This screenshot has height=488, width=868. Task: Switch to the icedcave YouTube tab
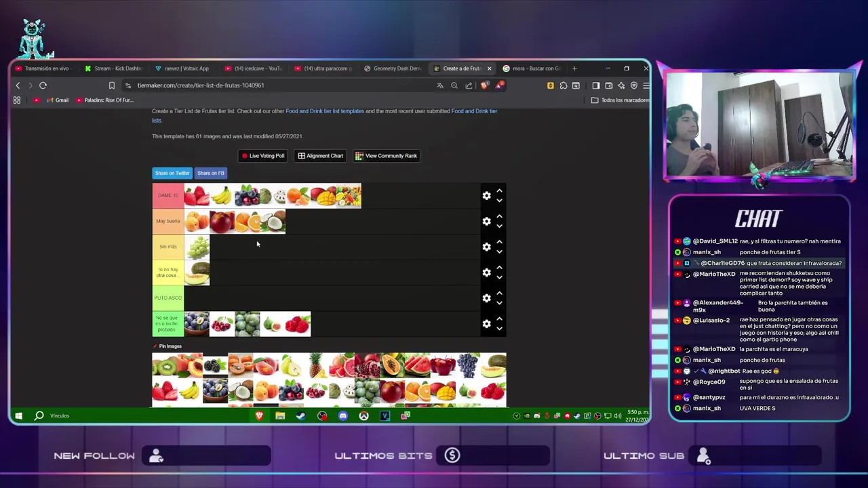tap(254, 68)
